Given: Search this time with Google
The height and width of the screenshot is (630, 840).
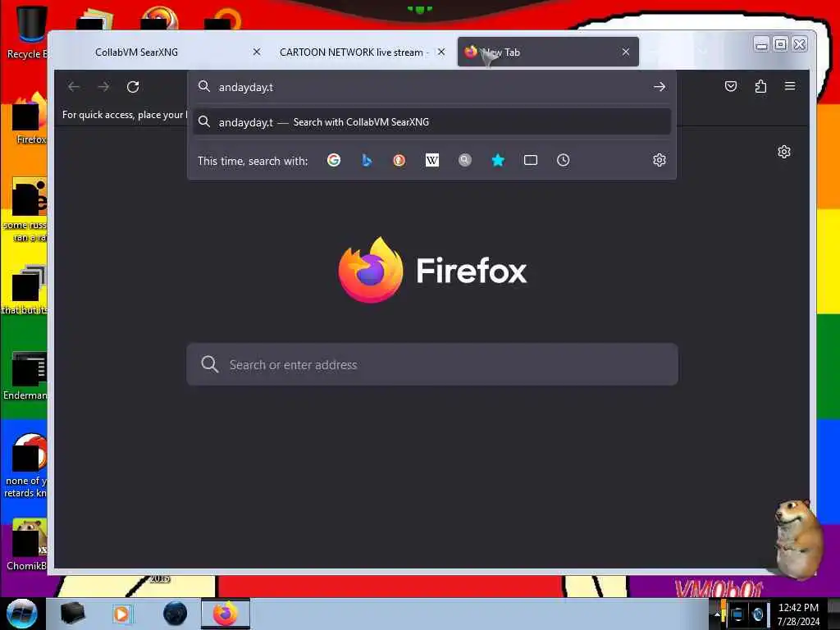Looking at the screenshot, I should point(334,160).
